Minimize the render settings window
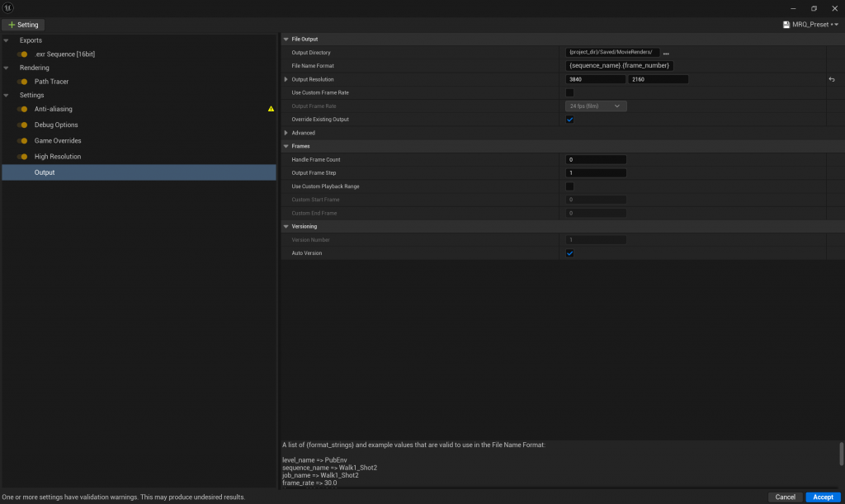 [x=793, y=8]
